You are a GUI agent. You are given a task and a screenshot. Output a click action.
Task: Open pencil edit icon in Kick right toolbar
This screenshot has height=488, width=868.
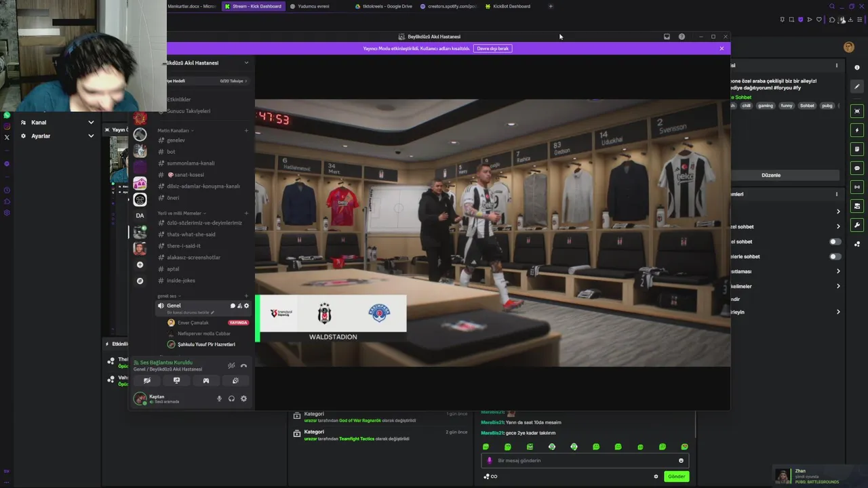[857, 87]
